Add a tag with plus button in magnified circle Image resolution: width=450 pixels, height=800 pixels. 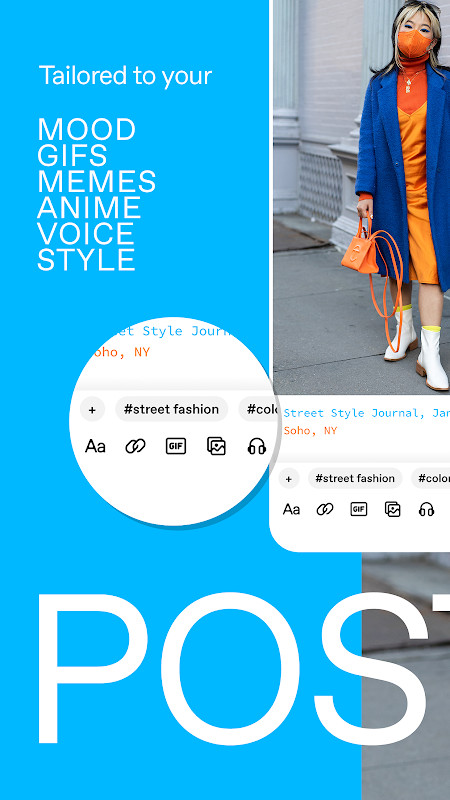click(92, 409)
